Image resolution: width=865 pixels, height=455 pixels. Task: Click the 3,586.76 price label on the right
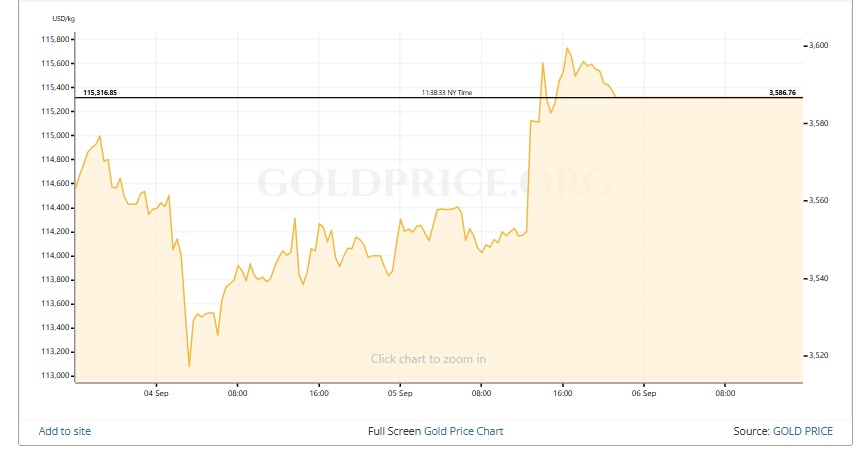pyautogui.click(x=782, y=92)
